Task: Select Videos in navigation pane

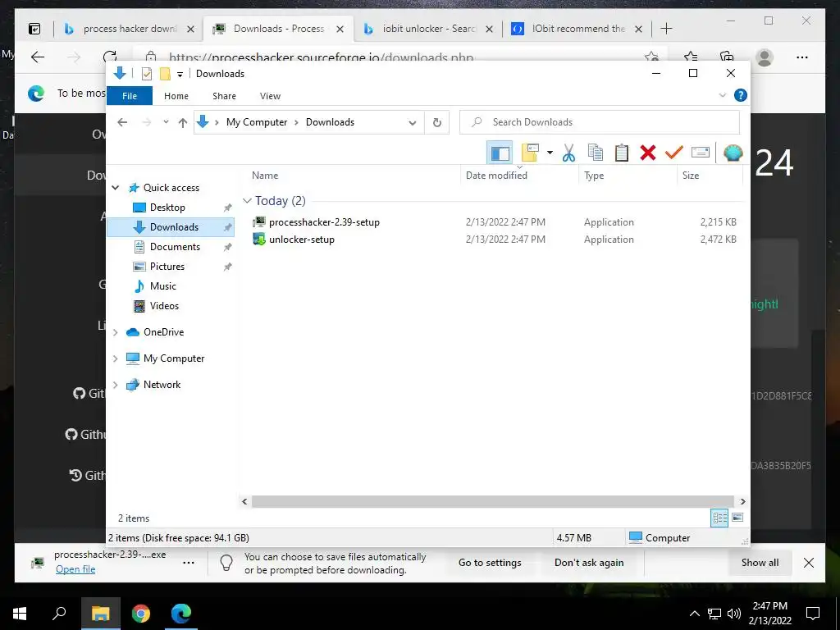Action: [164, 306]
